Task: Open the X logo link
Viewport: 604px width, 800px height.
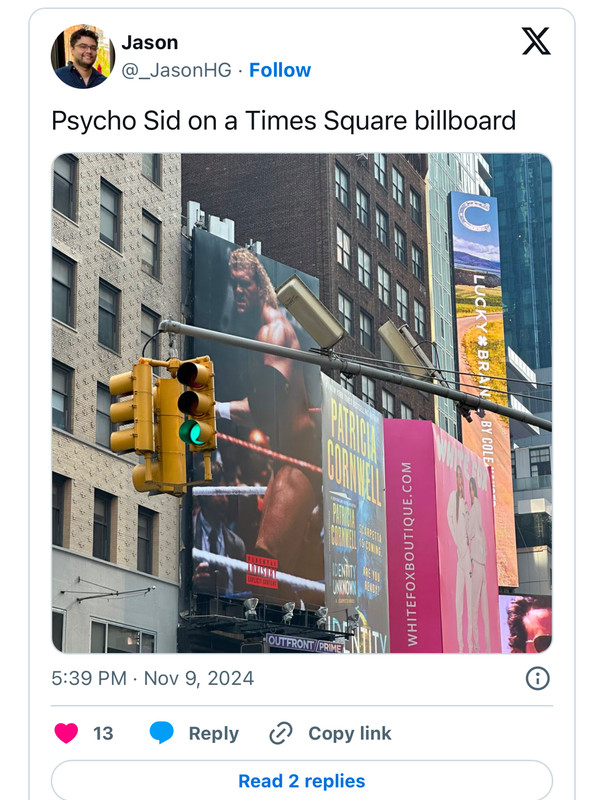Action: (536, 41)
